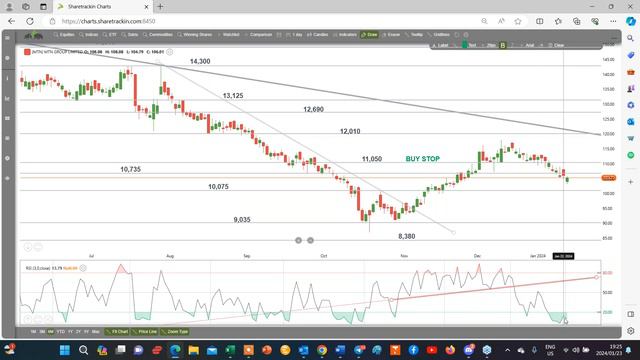Toggle the Fit Chart option
The height and width of the screenshot is (360, 640).
pos(117,332)
